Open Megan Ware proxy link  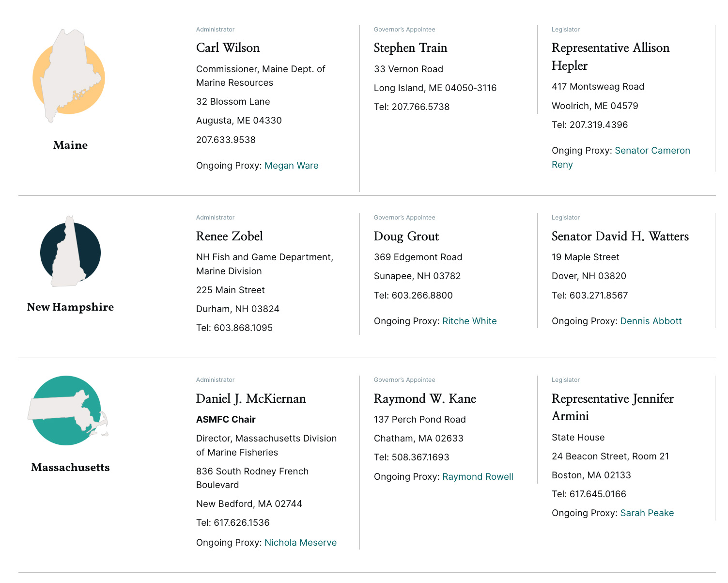[291, 166]
